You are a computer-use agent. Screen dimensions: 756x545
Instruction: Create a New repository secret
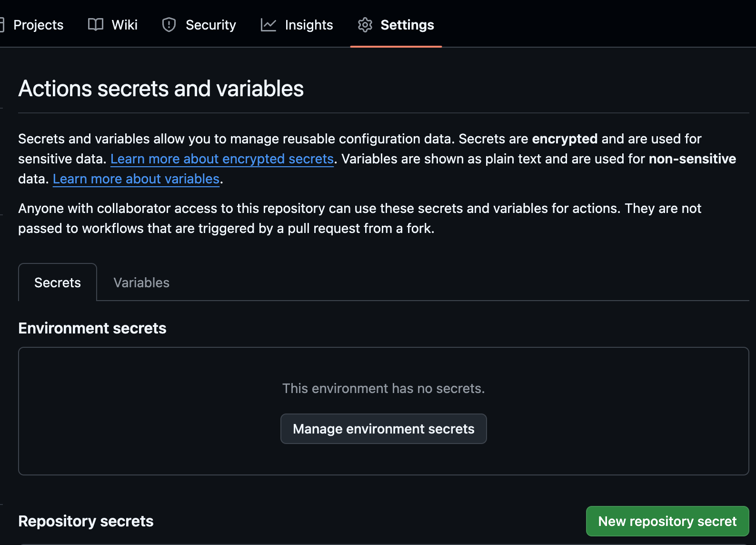667,521
